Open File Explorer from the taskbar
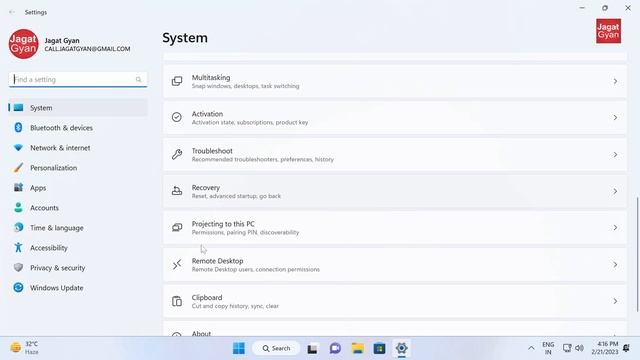This screenshot has height=360, width=640. click(358, 348)
